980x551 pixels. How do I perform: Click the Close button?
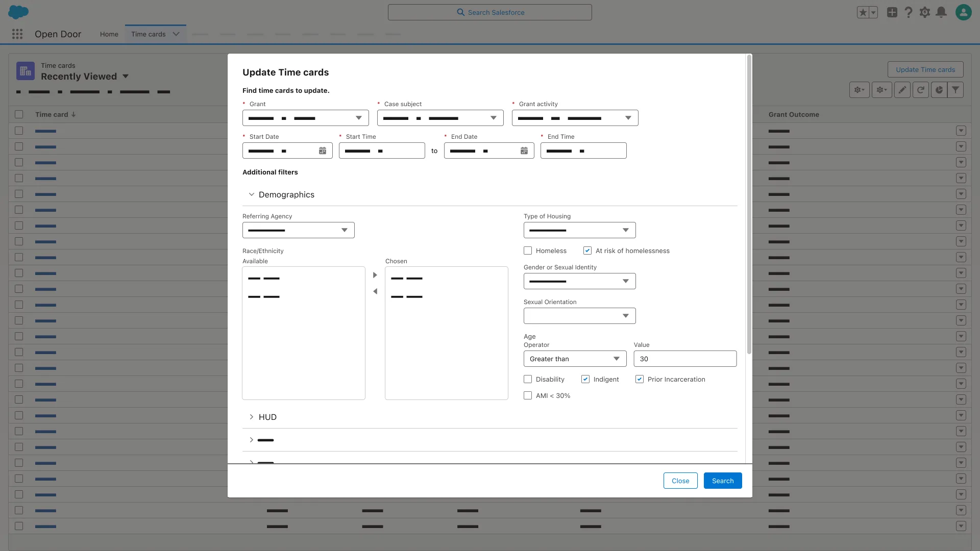(x=680, y=481)
